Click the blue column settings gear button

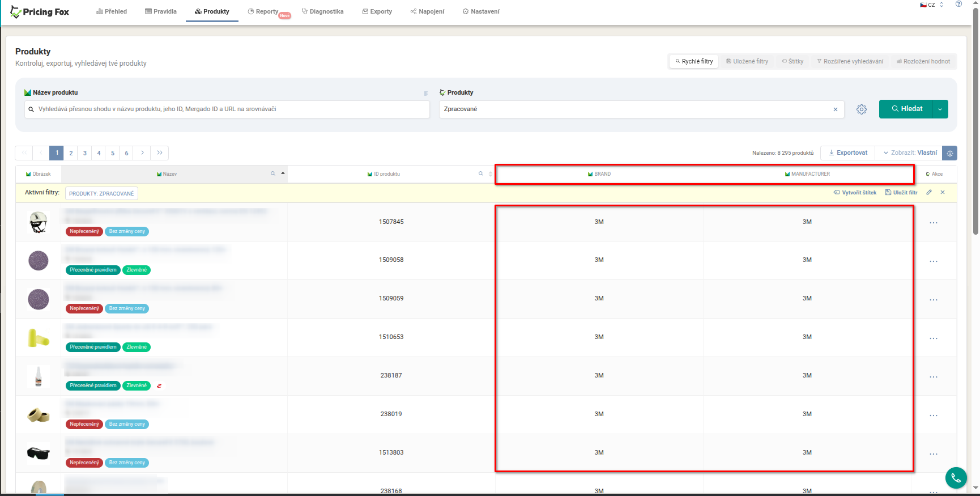950,153
